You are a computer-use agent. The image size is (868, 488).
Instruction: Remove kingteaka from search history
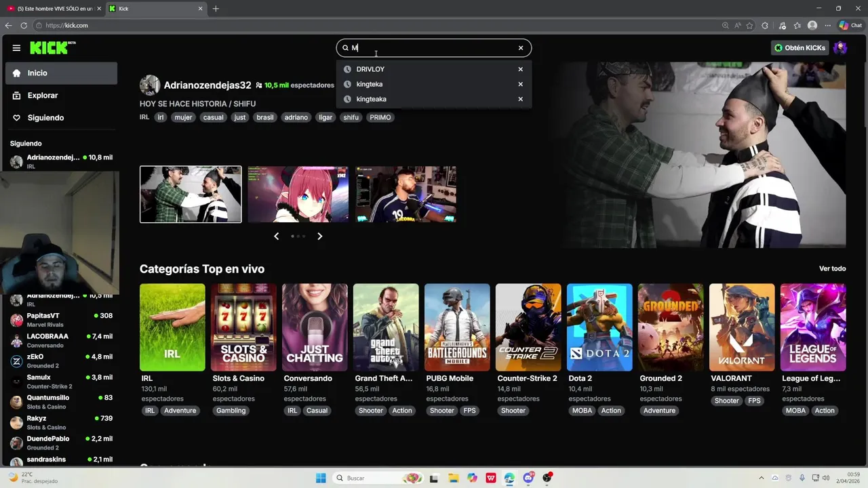[x=521, y=99]
